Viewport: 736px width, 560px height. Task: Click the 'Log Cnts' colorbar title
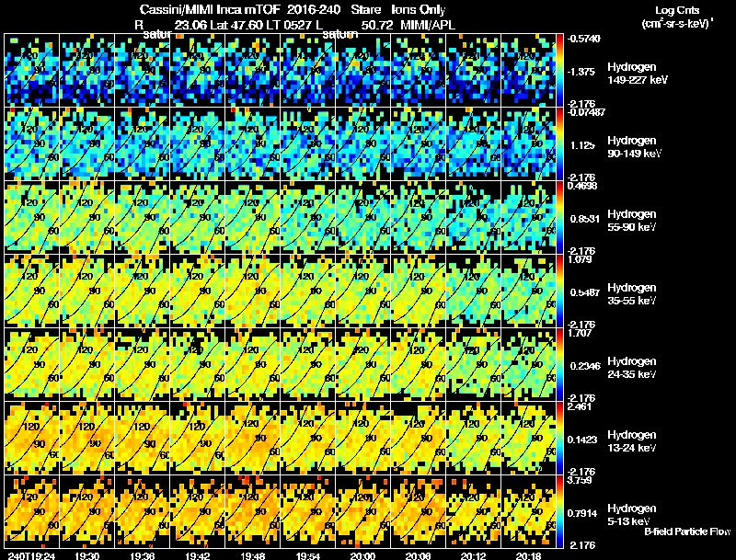[x=677, y=10]
